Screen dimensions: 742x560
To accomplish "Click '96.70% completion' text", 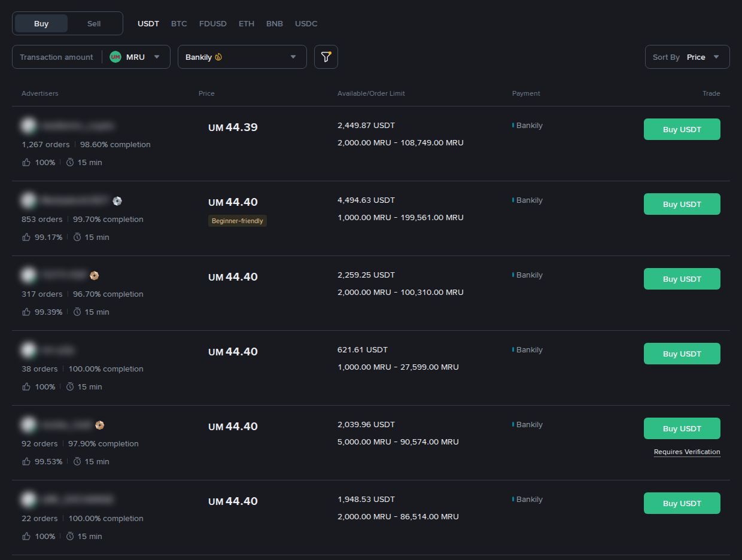I will pyautogui.click(x=108, y=294).
